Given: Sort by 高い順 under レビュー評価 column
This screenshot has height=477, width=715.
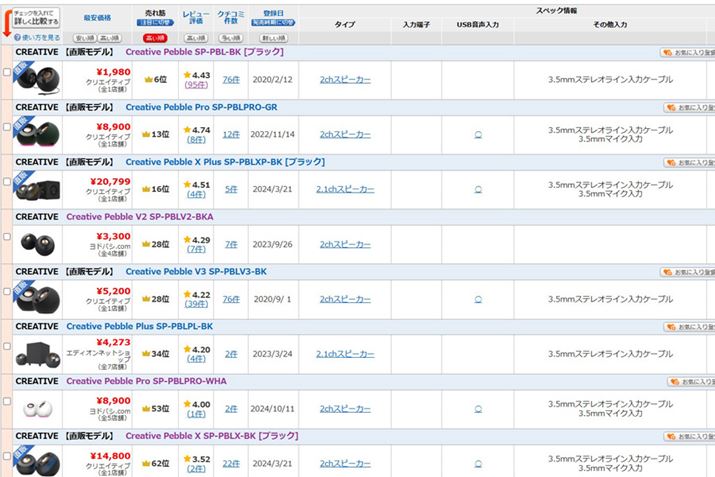Looking at the screenshot, I should (190, 38).
